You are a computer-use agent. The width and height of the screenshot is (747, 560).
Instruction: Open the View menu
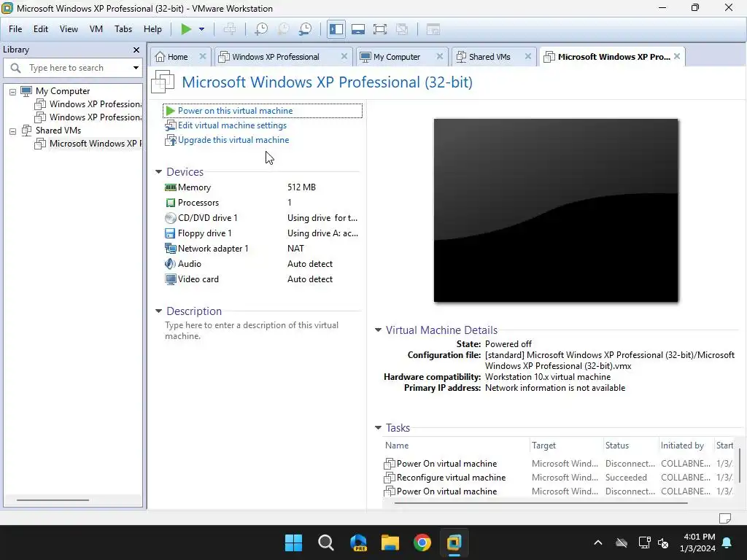69,29
